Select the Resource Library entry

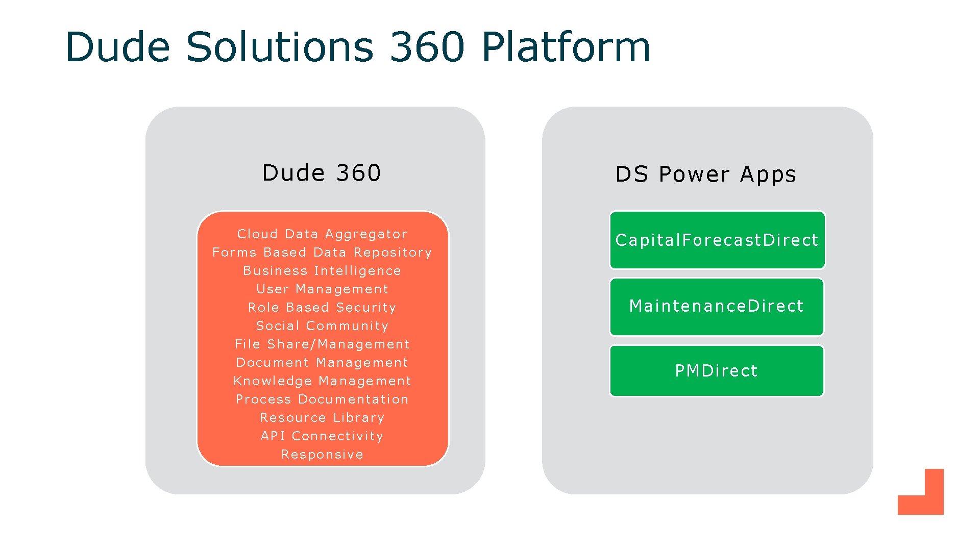click(322, 418)
